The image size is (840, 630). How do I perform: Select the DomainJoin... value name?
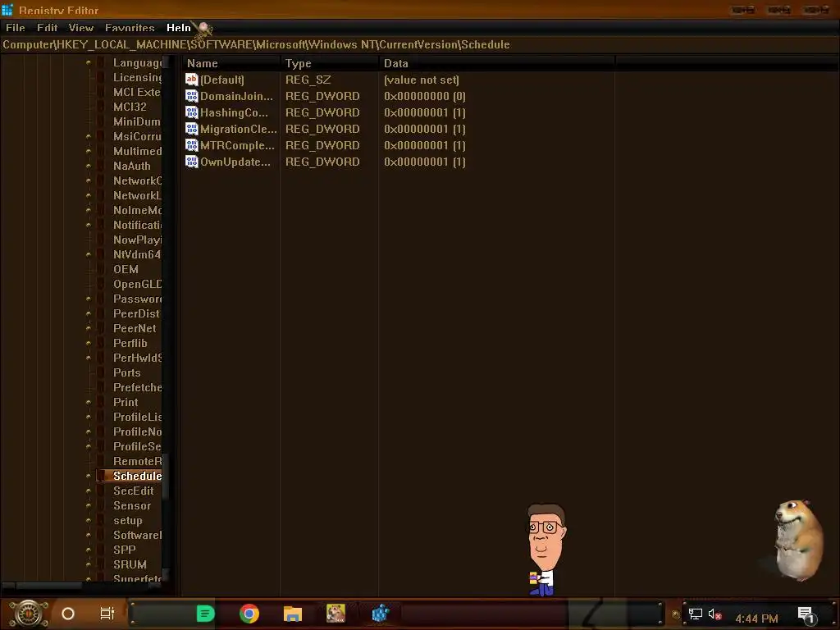pyautogui.click(x=236, y=97)
